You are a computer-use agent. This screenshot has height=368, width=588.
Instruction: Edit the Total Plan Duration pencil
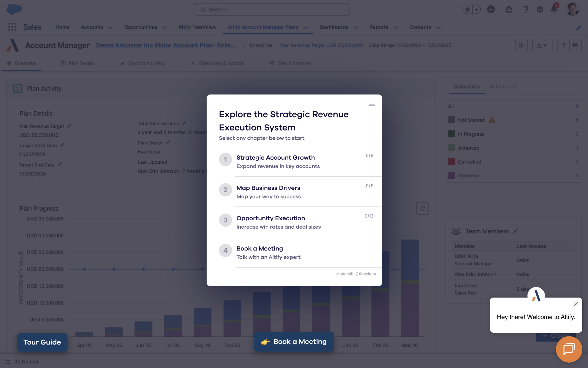[184, 123]
